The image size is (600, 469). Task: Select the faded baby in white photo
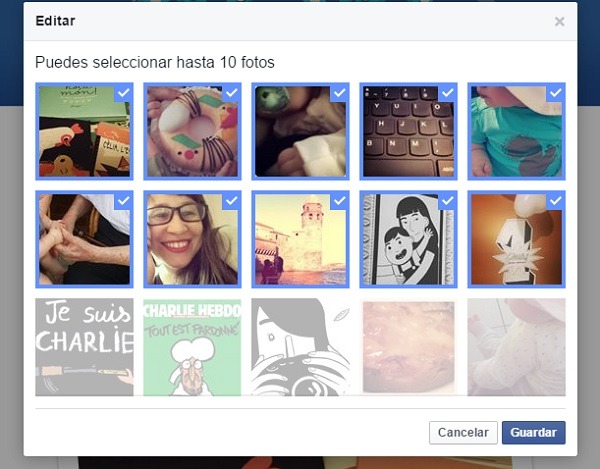(x=516, y=347)
